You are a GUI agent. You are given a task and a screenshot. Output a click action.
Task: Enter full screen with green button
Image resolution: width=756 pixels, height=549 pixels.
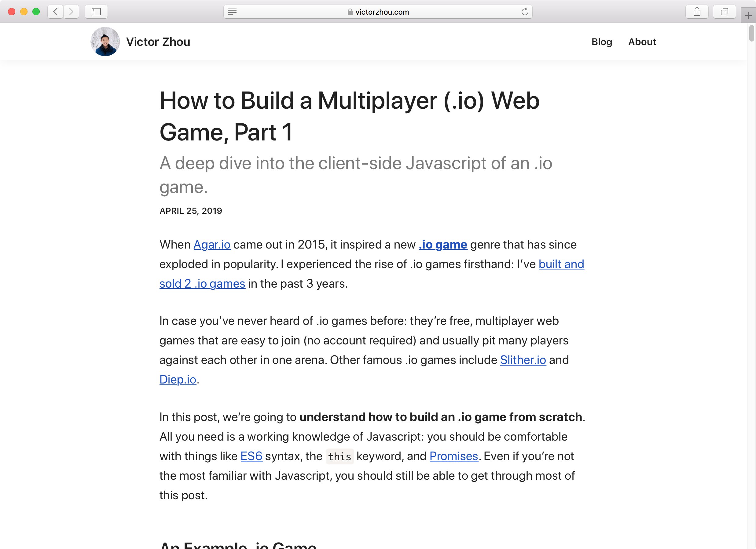(x=36, y=12)
